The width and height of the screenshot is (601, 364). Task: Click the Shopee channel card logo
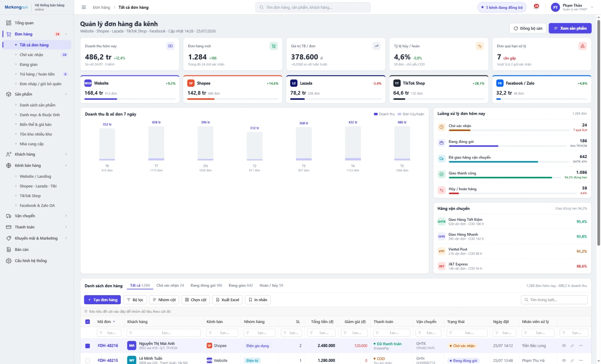[191, 83]
